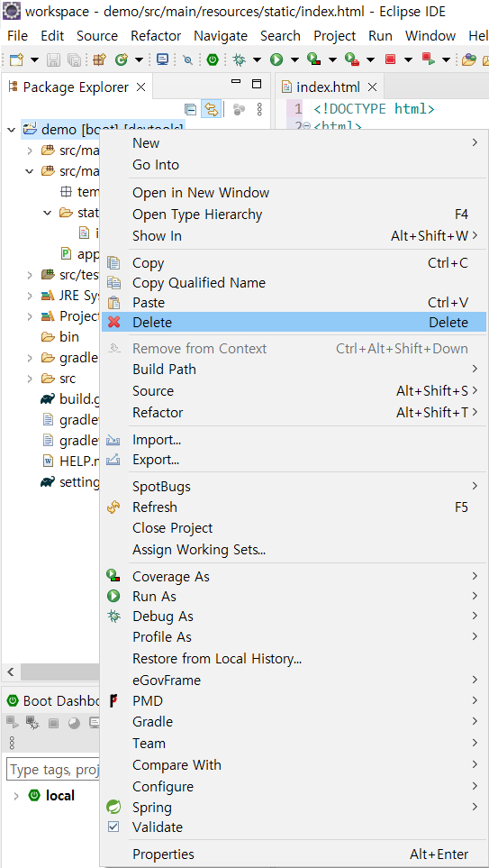
Task: Choose Refresh in the context menu
Action: pos(294,507)
